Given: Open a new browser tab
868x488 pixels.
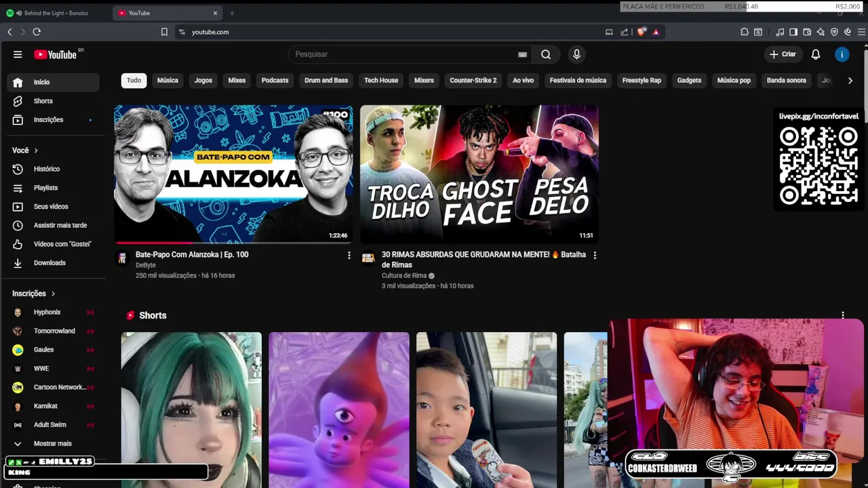Looking at the screenshot, I should click(x=232, y=13).
